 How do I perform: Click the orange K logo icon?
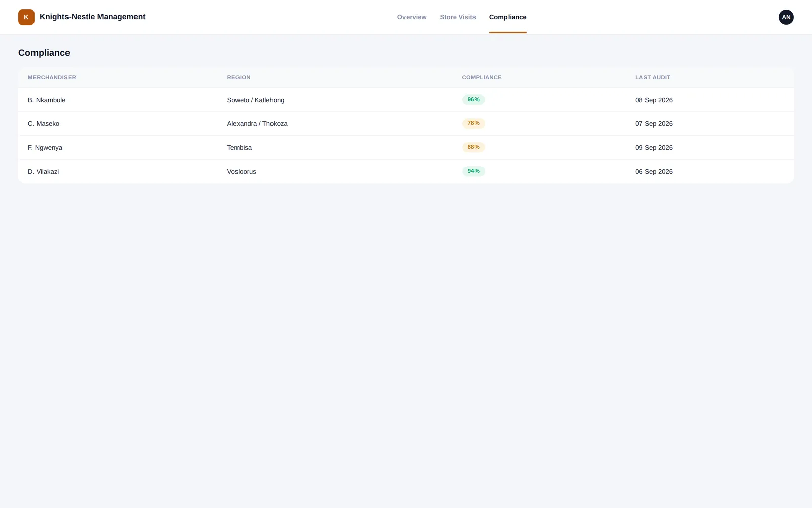point(26,17)
